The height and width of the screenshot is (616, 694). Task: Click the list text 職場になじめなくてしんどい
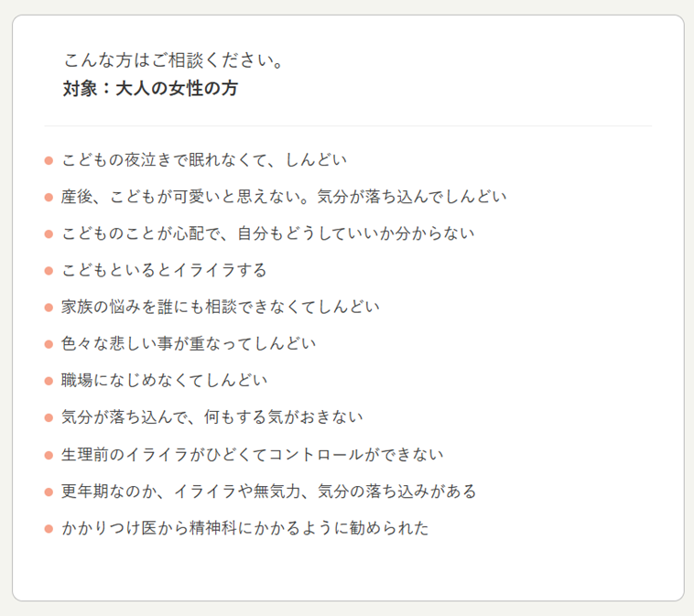(165, 381)
